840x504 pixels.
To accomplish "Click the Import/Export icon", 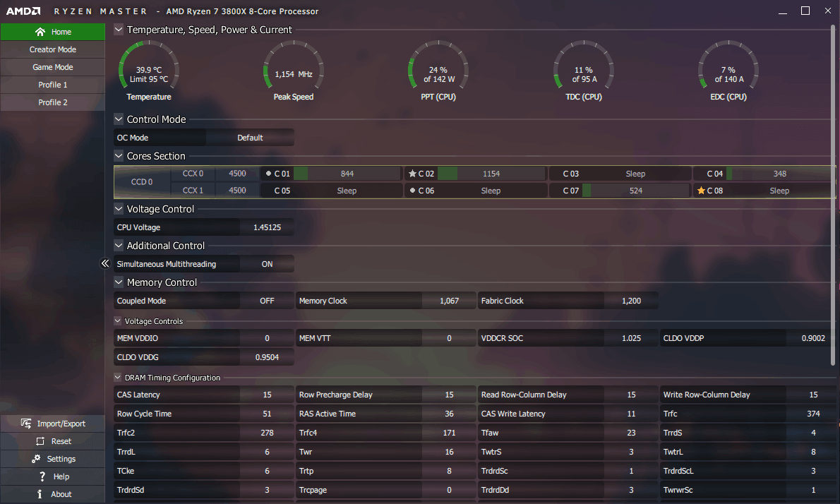I will (x=25, y=424).
